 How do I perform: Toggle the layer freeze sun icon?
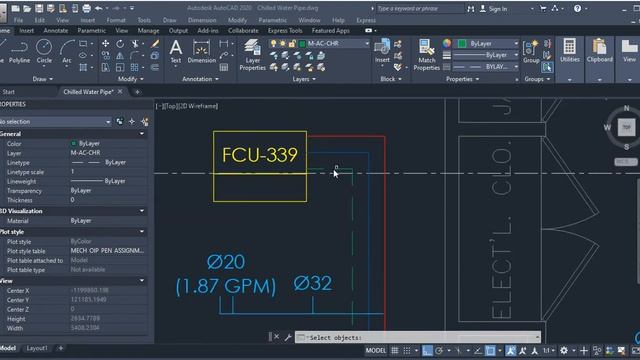[282, 44]
